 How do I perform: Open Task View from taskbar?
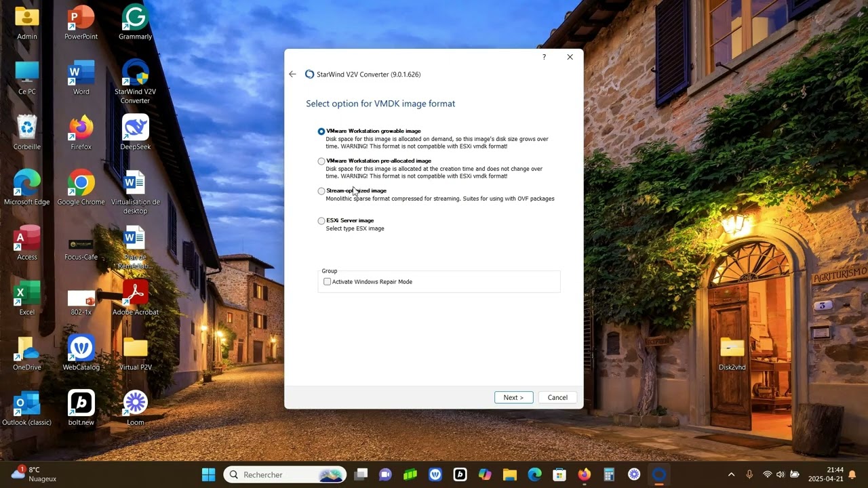coord(361,474)
